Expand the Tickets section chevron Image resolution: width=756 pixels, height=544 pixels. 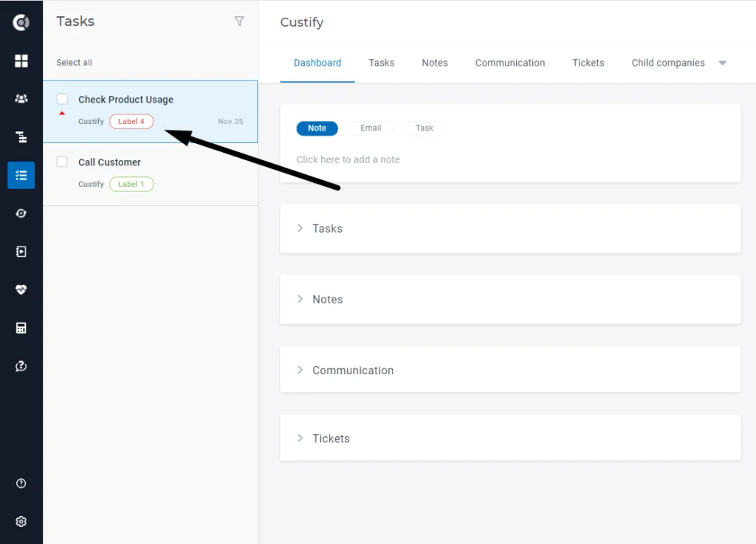(300, 438)
